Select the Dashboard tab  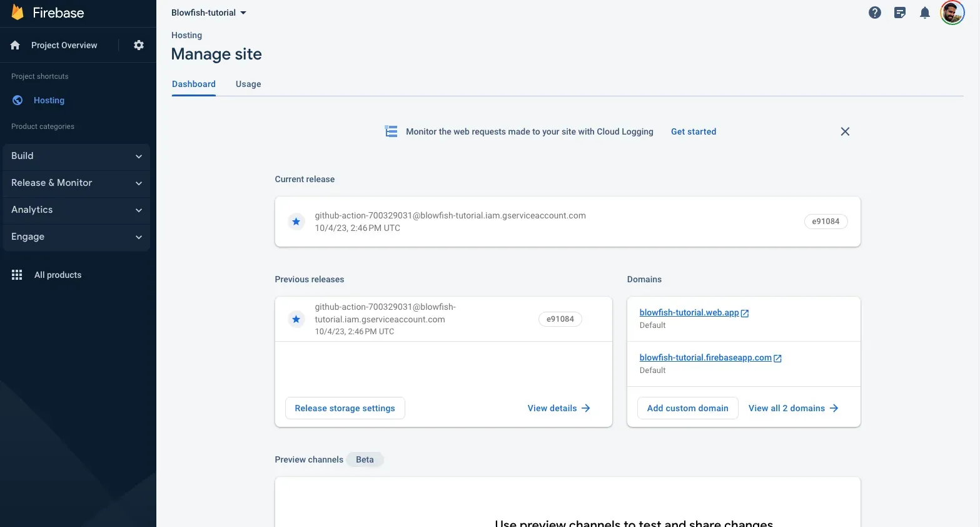193,84
